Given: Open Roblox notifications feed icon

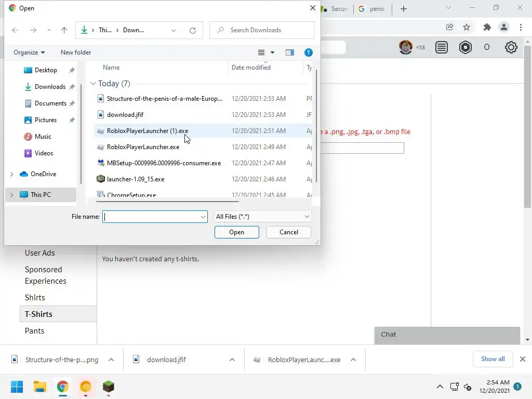Looking at the screenshot, I should tap(442, 47).
